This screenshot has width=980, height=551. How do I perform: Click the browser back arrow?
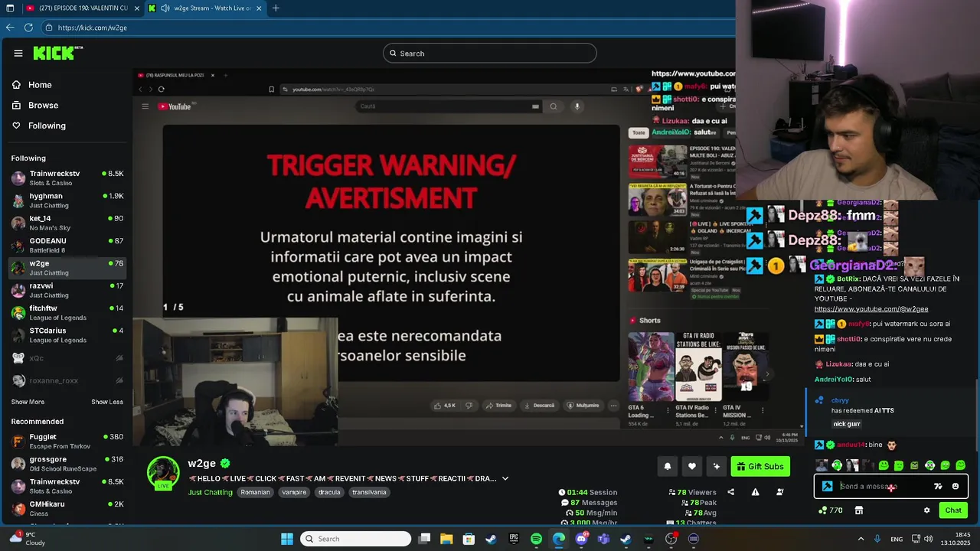coord(10,27)
